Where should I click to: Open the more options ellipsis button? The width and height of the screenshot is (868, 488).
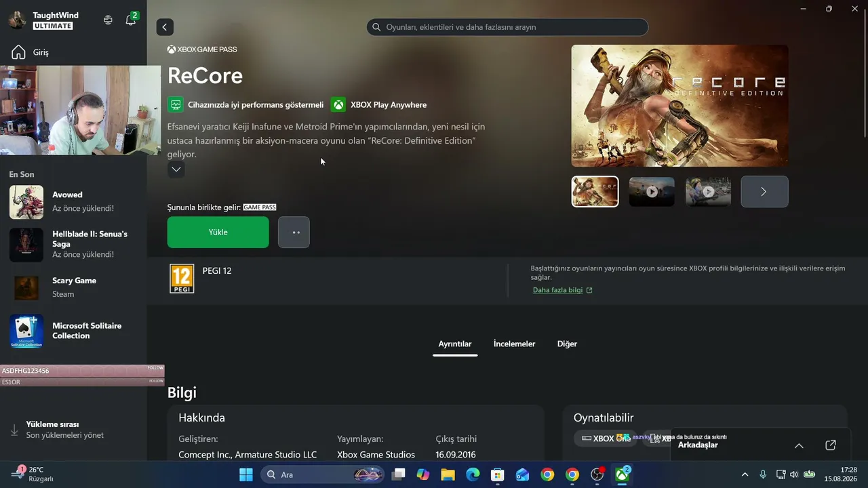click(x=294, y=232)
